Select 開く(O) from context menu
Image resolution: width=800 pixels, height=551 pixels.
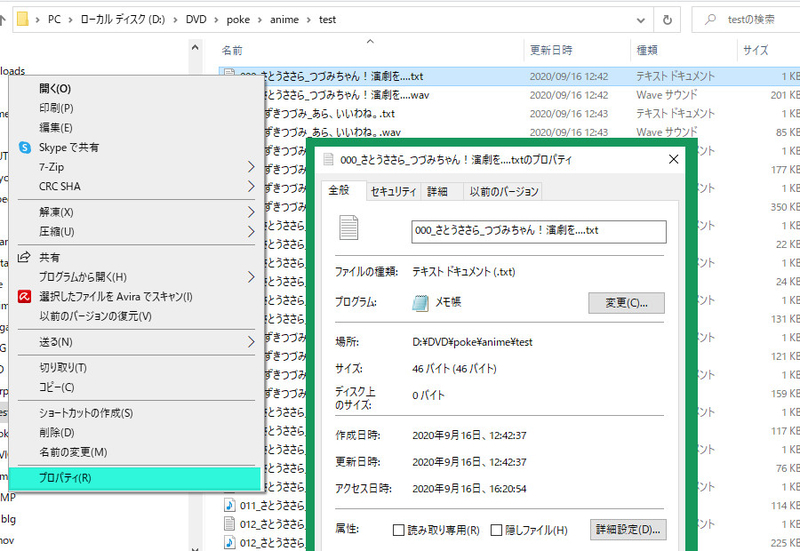(x=55, y=89)
